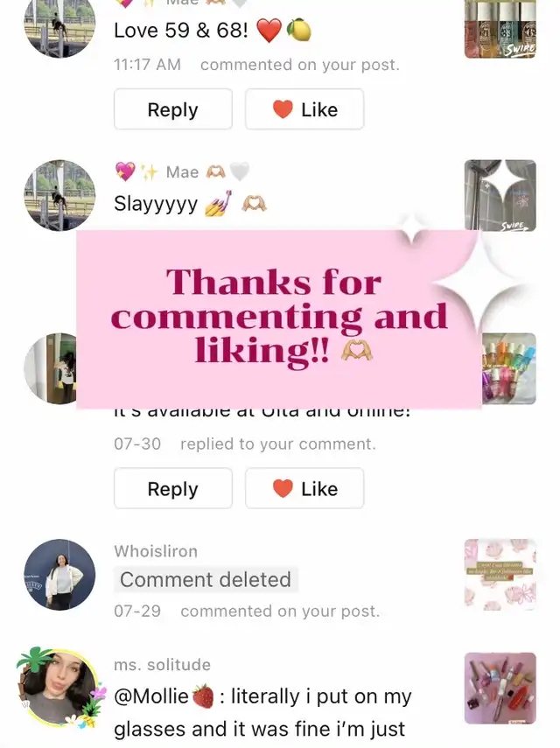Open Whoisliron's profile avatar

pos(59,575)
